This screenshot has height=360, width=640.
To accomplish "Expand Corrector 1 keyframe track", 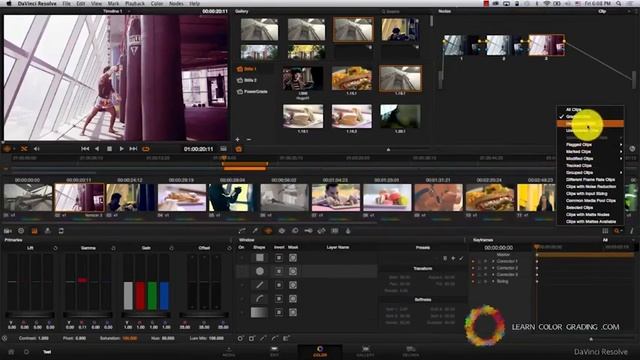I will [x=493, y=261].
